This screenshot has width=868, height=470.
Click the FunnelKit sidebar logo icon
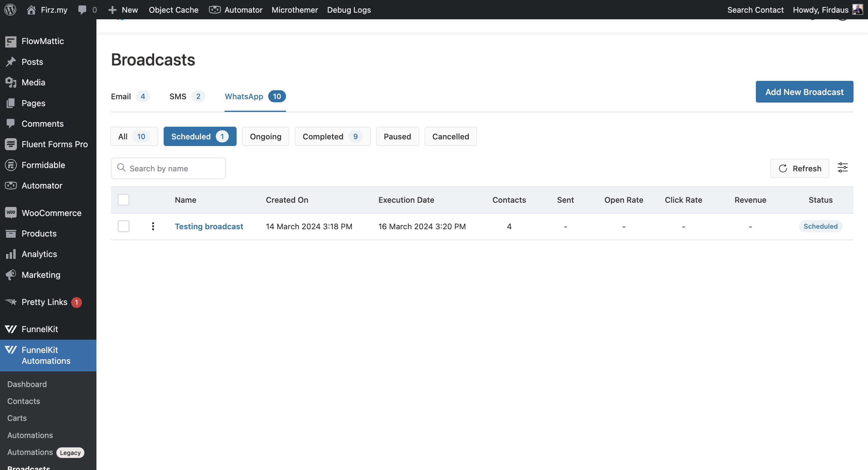tap(11, 329)
